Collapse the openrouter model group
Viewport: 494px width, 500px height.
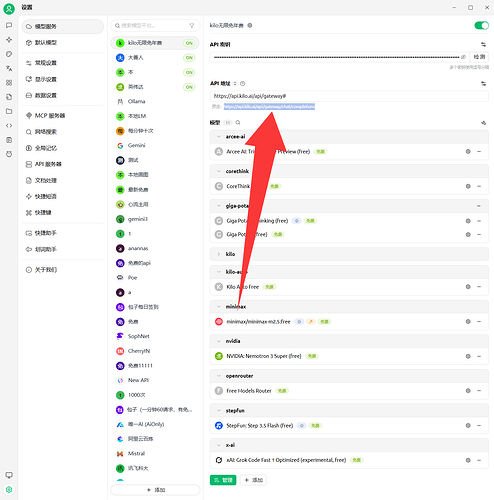(219, 376)
